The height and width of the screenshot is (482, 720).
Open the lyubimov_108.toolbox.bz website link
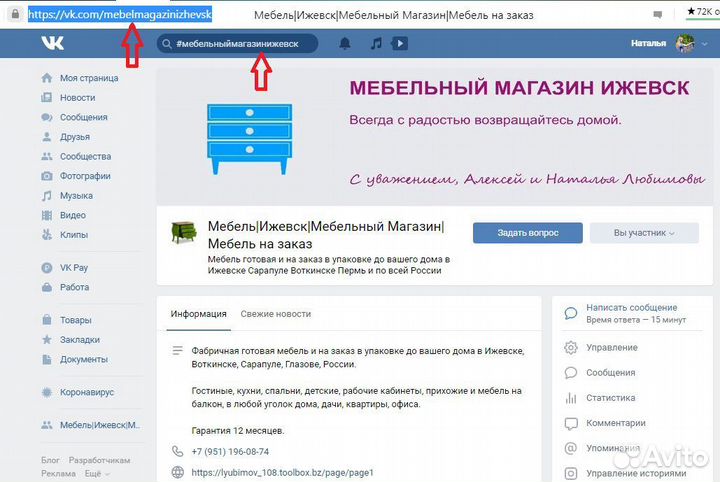282,472
